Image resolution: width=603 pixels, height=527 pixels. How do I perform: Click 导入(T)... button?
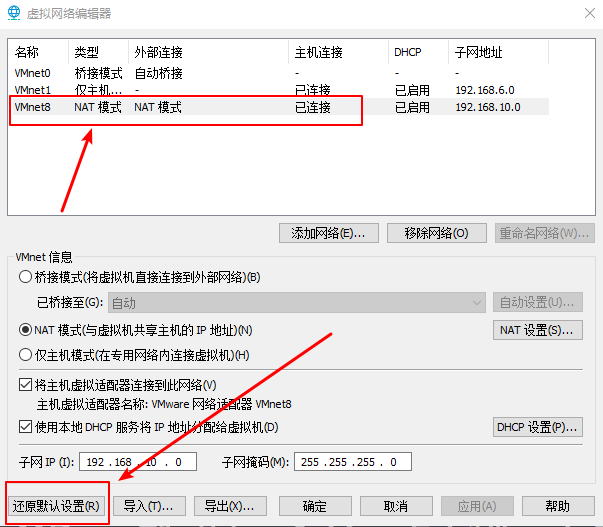149,506
